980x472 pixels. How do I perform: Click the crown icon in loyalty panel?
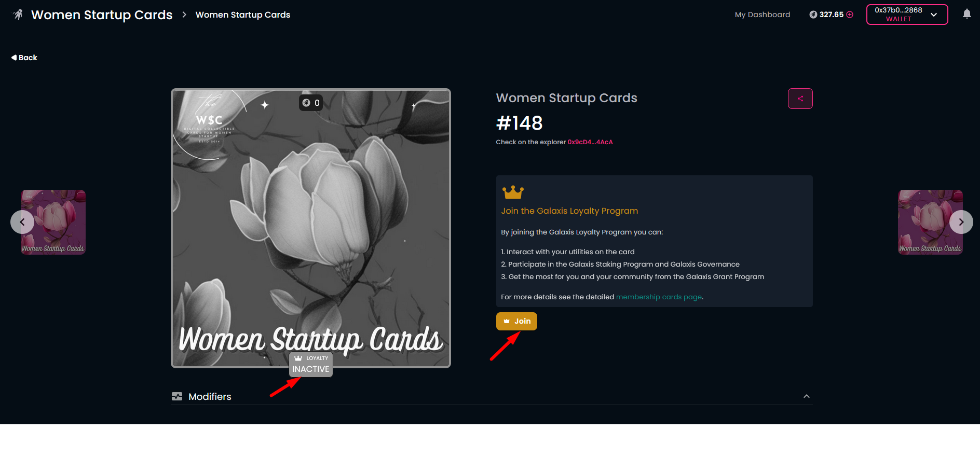click(x=513, y=192)
